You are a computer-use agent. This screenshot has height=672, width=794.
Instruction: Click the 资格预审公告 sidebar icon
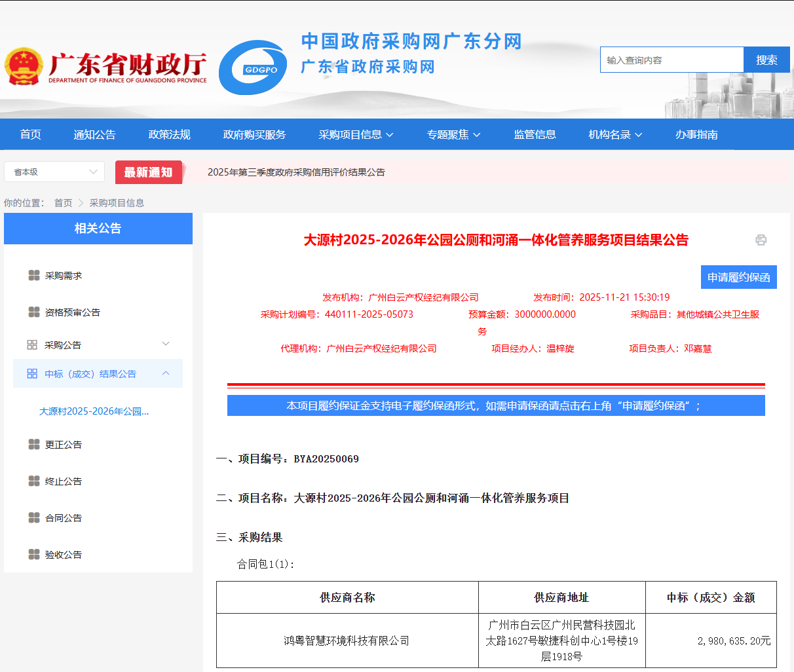point(34,312)
